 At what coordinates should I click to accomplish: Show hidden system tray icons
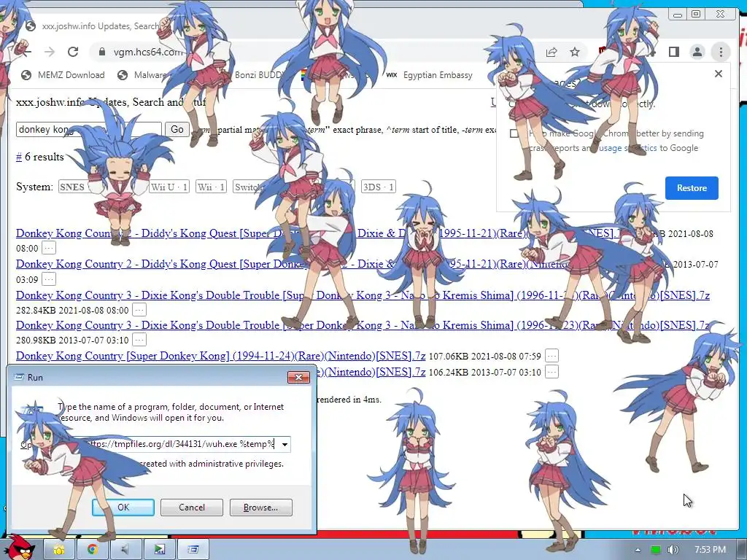[638, 550]
